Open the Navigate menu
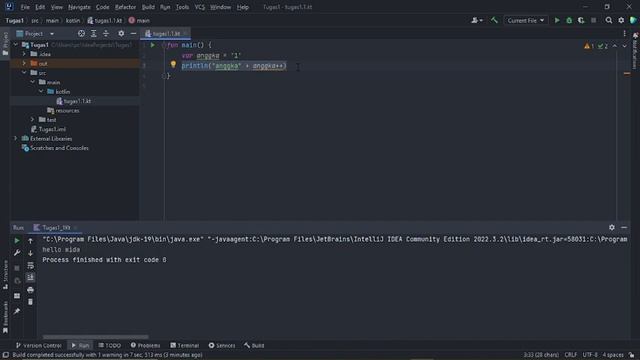Screen dimensions: 640x360 pos(79,7)
